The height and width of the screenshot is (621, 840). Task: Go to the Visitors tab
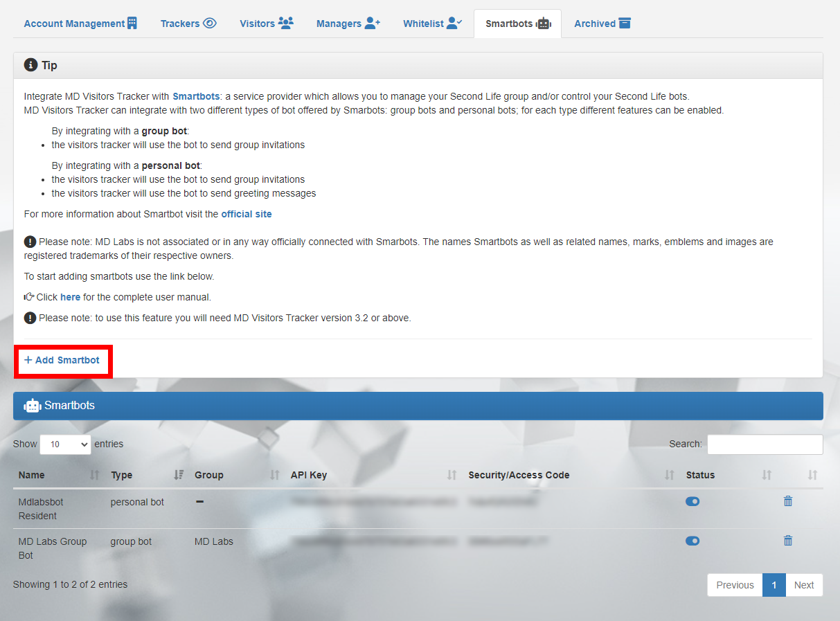pyautogui.click(x=267, y=24)
